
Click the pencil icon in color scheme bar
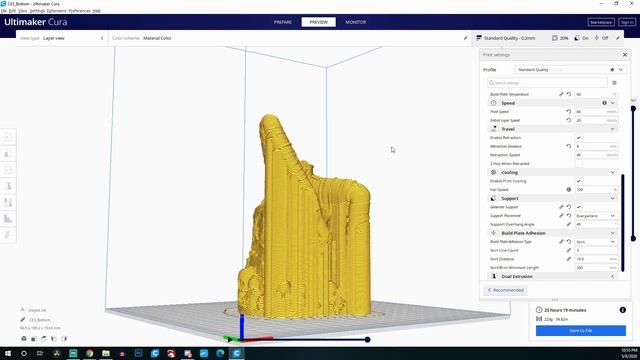(x=466, y=38)
